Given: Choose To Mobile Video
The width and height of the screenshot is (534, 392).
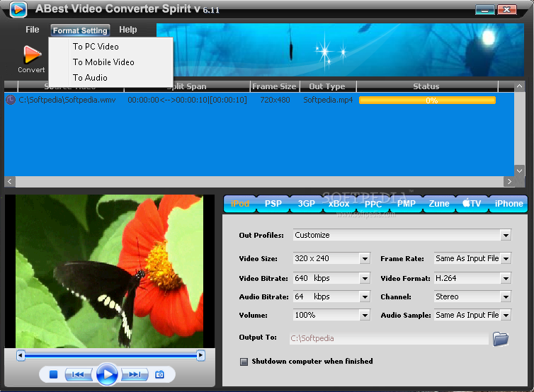Looking at the screenshot, I should click(111, 62).
